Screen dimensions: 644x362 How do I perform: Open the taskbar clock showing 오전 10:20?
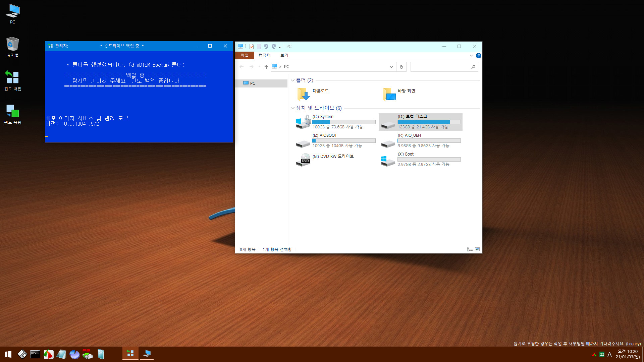[x=628, y=354]
